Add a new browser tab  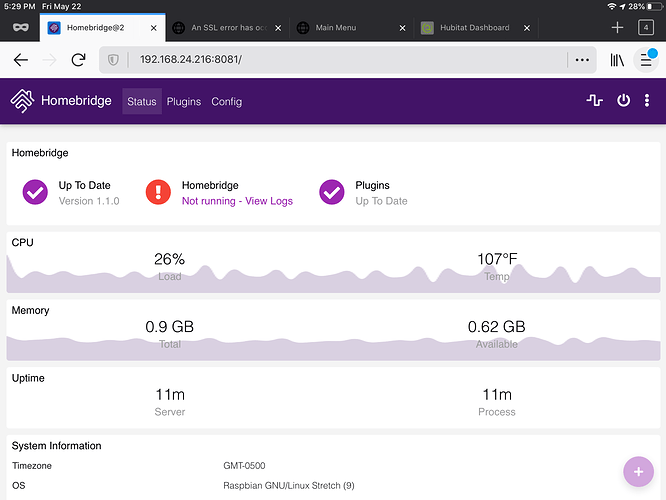617,28
